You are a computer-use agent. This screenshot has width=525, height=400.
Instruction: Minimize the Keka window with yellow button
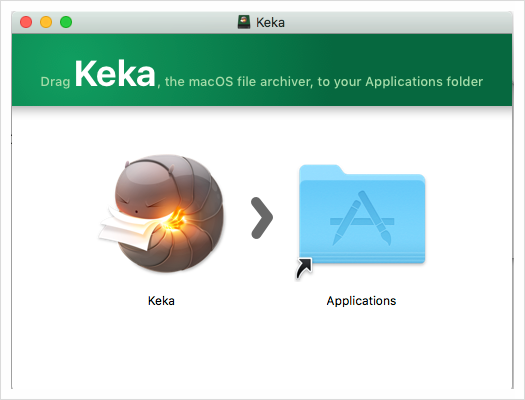[x=46, y=22]
